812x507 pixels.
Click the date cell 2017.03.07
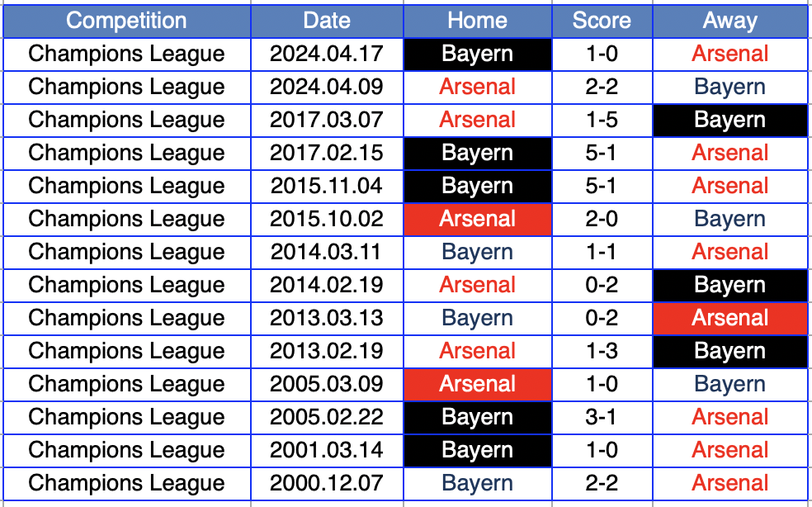(327, 120)
